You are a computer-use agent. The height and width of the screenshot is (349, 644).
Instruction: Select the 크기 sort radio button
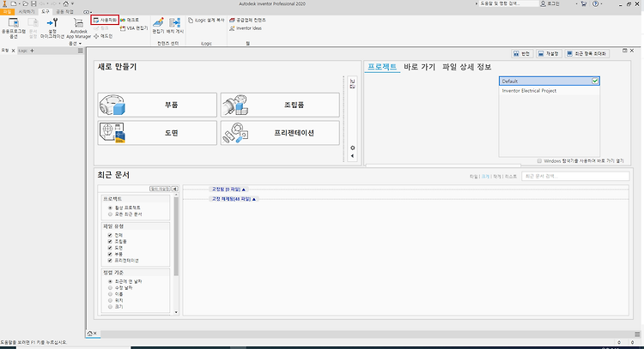coord(110,307)
